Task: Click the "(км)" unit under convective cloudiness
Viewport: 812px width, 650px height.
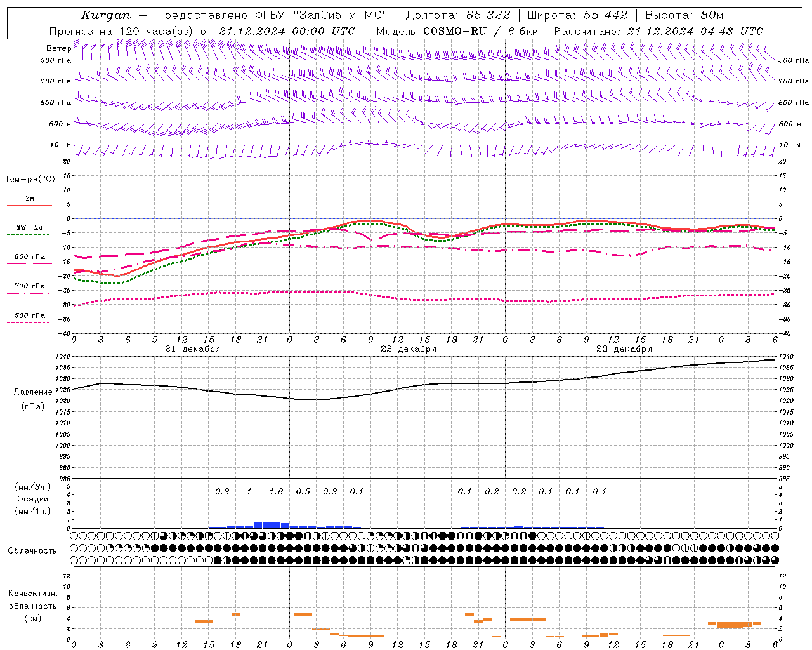Action: (32, 618)
